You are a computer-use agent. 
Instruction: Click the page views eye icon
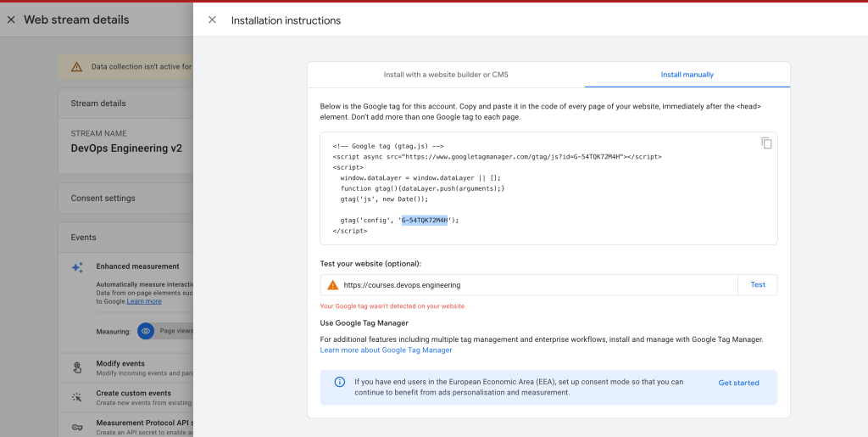pos(146,331)
